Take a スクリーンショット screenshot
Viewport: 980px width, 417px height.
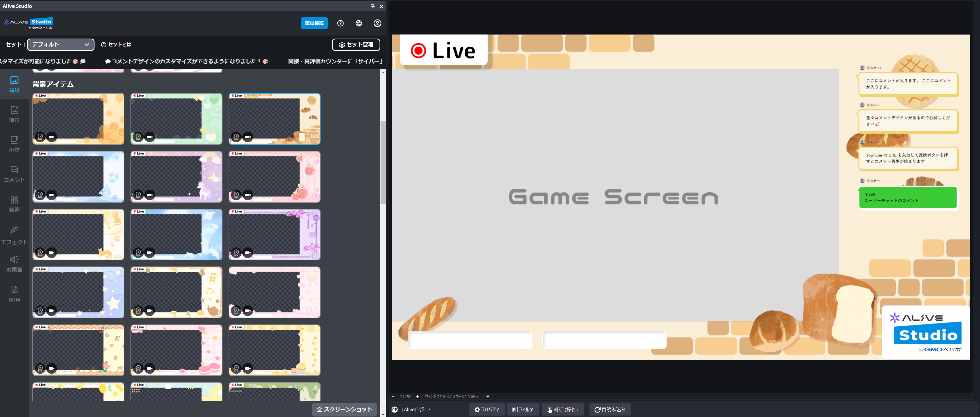tap(344, 409)
